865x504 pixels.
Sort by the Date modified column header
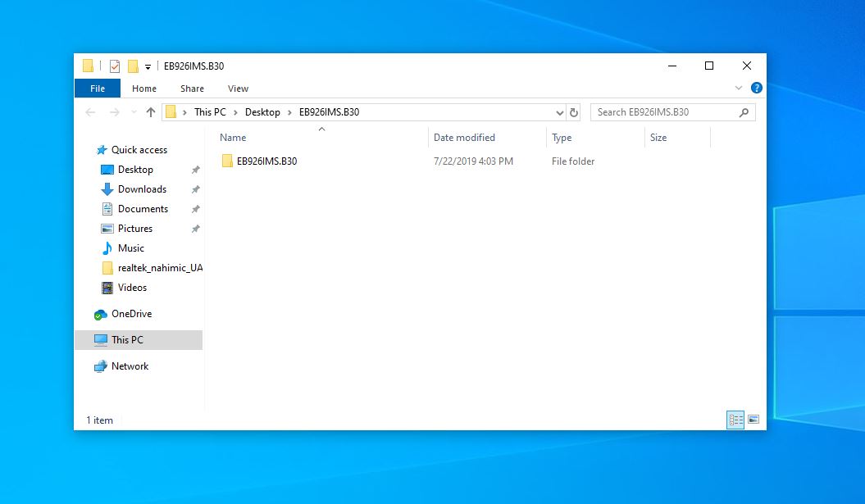coord(464,138)
